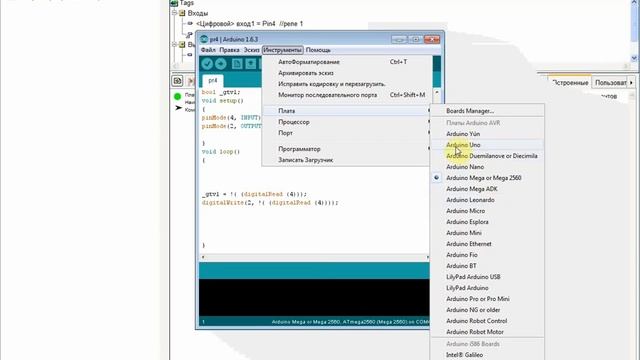
Task: Collapse the Входы tree node
Action: point(174,13)
